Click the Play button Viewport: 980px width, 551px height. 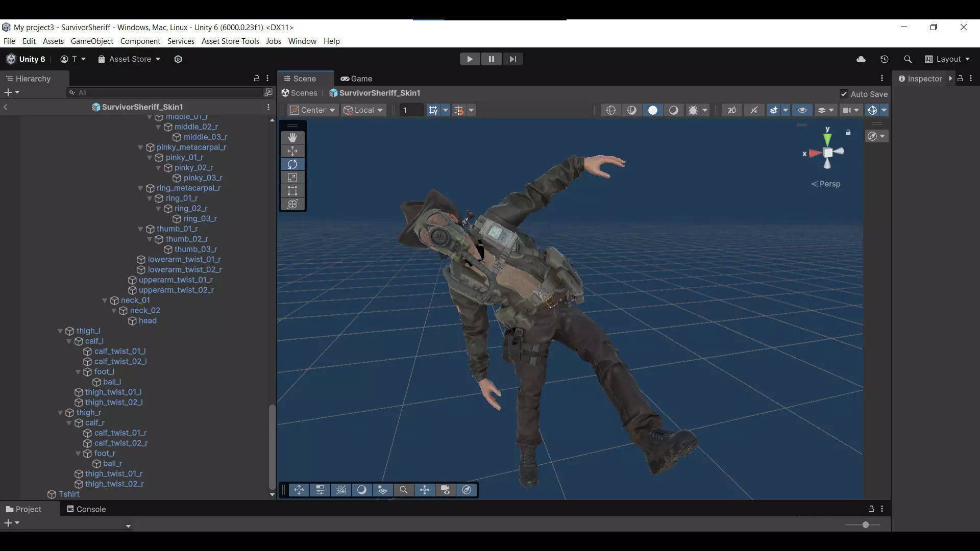pos(470,59)
